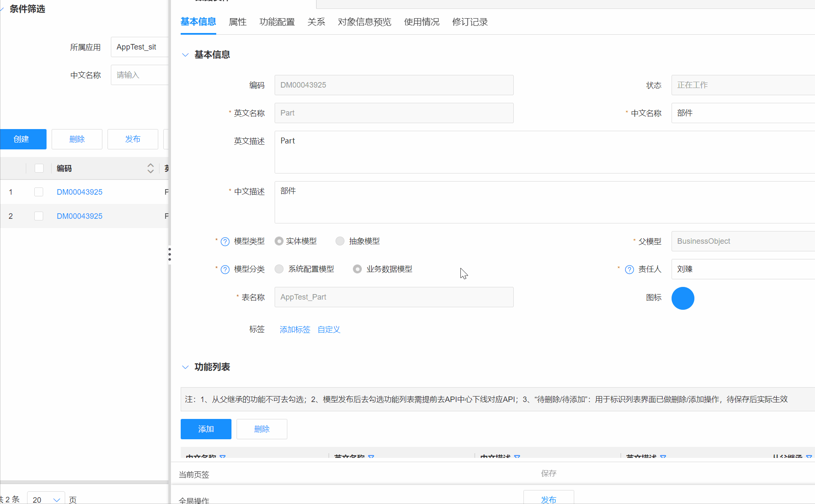The image size is (815, 504).
Task: Click the 发布 button under 全局操作
Action: coord(548,499)
